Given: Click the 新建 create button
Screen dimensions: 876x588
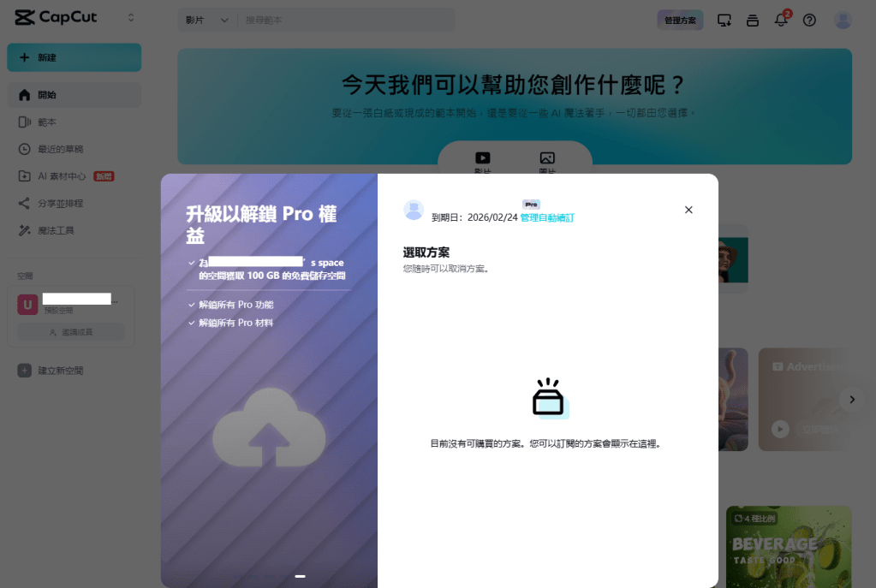Looking at the screenshot, I should [x=74, y=57].
